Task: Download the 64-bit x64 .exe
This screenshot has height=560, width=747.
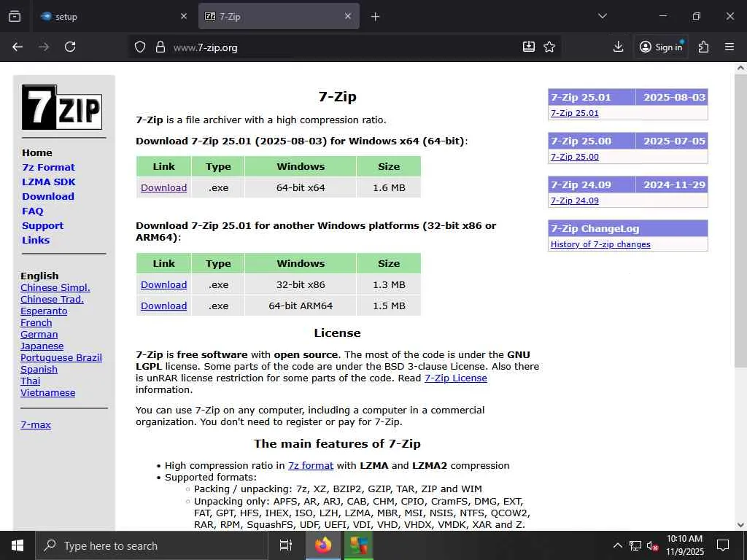Action: (x=164, y=187)
